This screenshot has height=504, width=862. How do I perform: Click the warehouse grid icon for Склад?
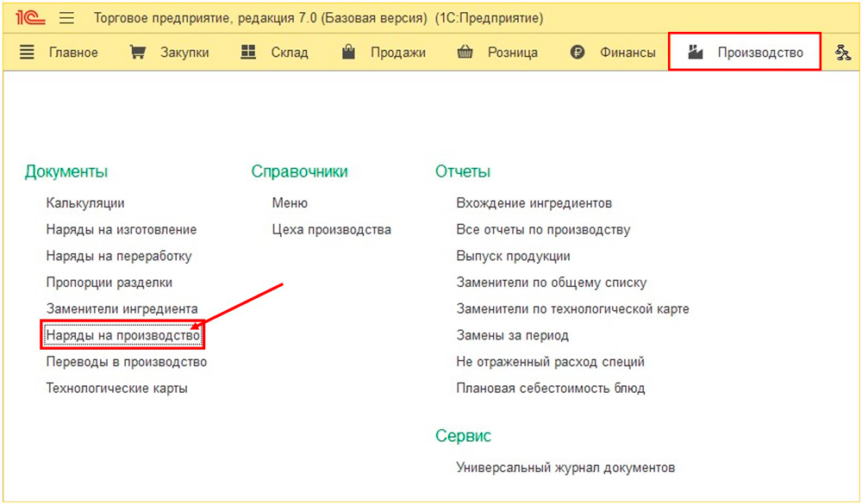click(x=248, y=53)
